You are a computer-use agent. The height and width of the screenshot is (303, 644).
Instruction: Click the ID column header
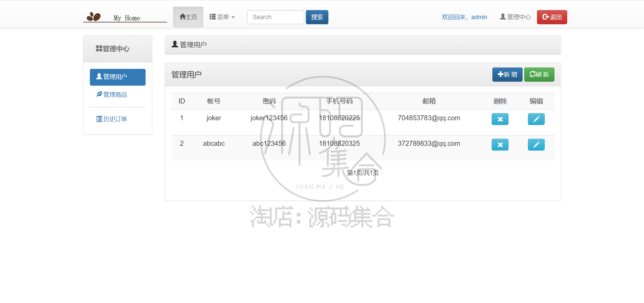[x=182, y=101]
